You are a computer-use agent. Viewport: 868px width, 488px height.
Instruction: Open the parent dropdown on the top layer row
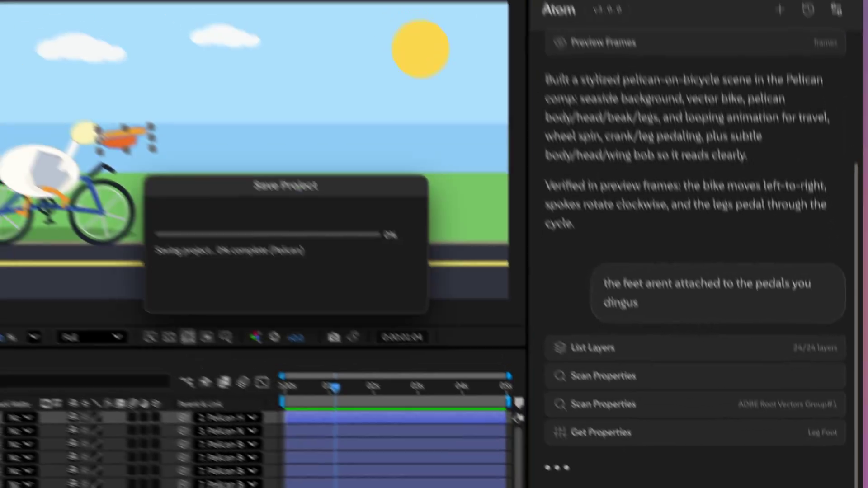[228, 418]
